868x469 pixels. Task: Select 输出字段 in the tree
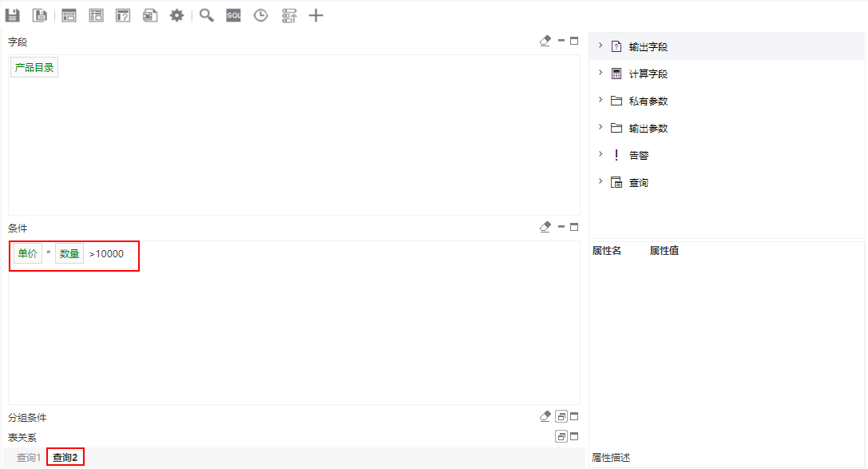click(648, 46)
